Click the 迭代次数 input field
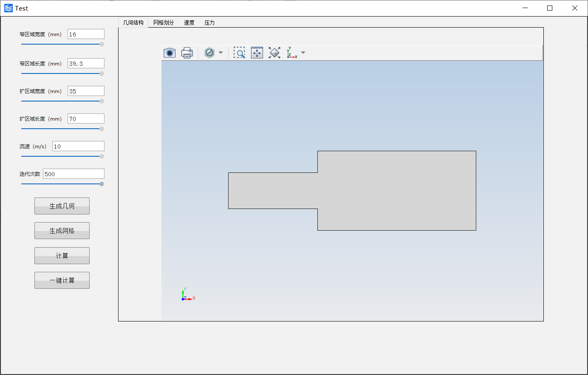The image size is (588, 375). [73, 174]
